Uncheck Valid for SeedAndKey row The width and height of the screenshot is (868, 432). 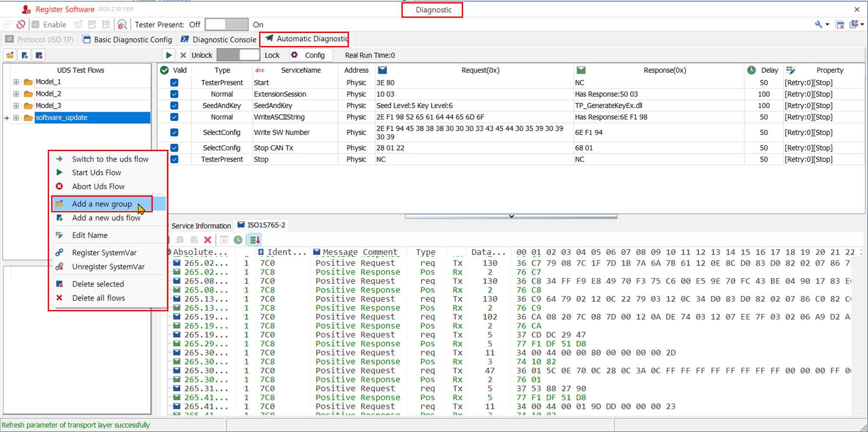(174, 105)
